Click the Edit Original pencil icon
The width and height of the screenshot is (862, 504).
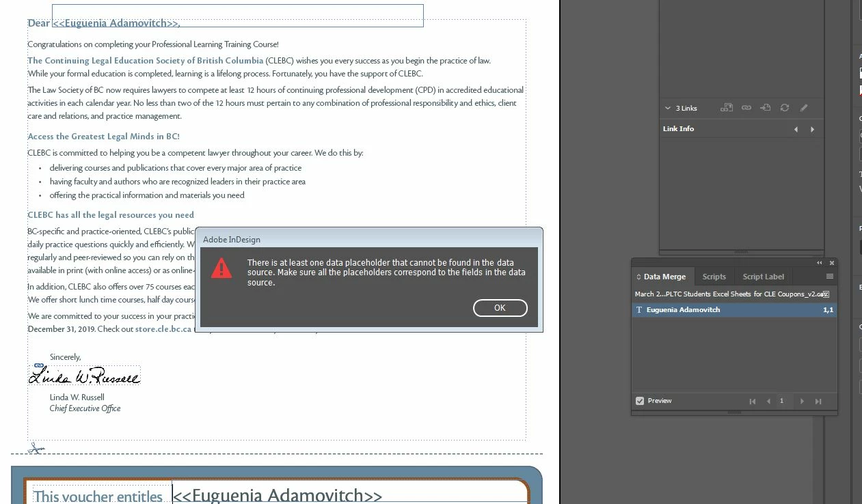tap(804, 108)
